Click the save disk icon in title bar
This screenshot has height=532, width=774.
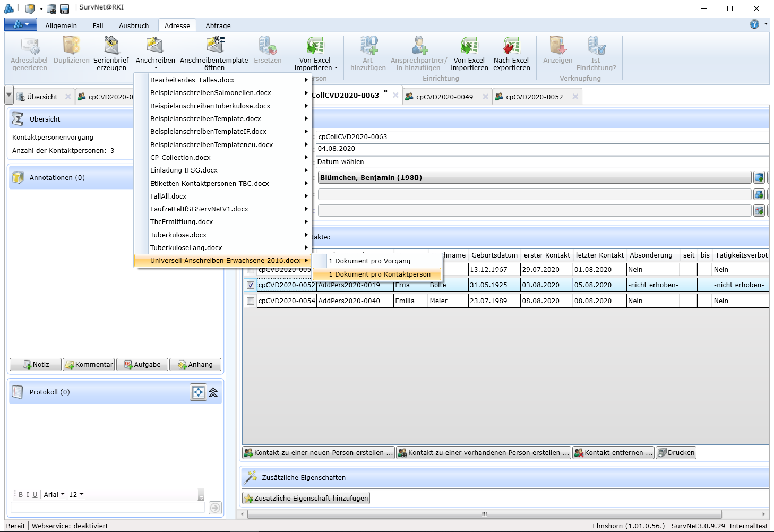64,8
